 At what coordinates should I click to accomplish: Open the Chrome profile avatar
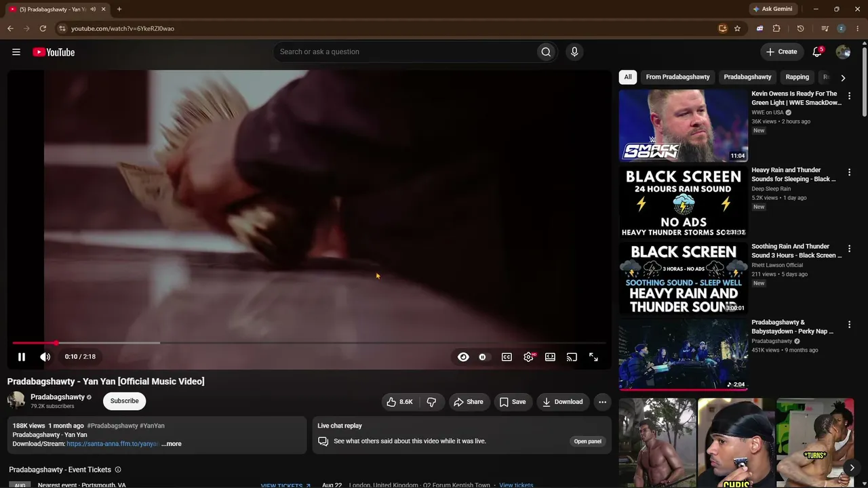pos(841,28)
